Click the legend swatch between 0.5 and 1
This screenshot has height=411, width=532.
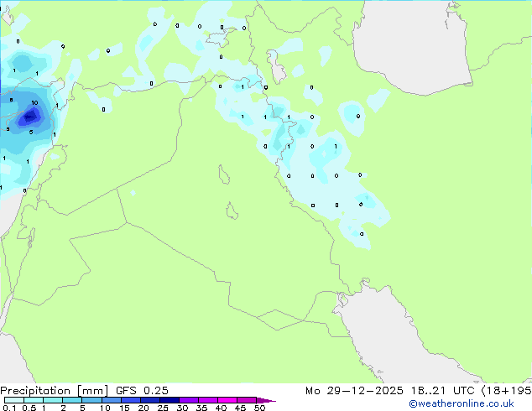click(x=34, y=400)
